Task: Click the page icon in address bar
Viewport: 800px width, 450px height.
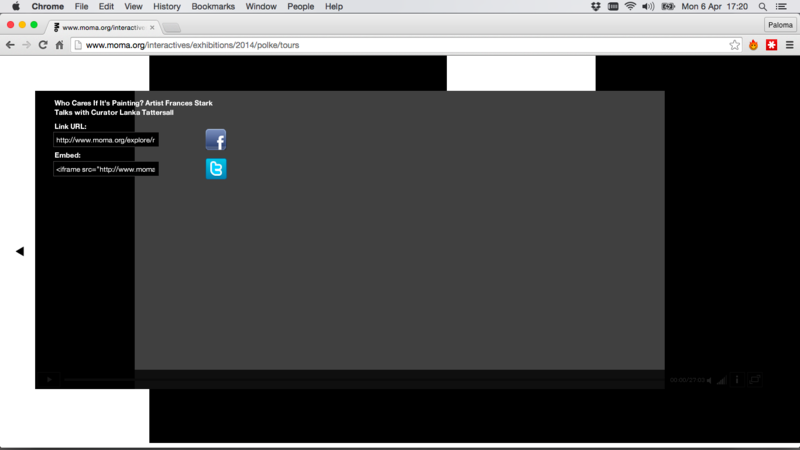Action: [x=78, y=45]
